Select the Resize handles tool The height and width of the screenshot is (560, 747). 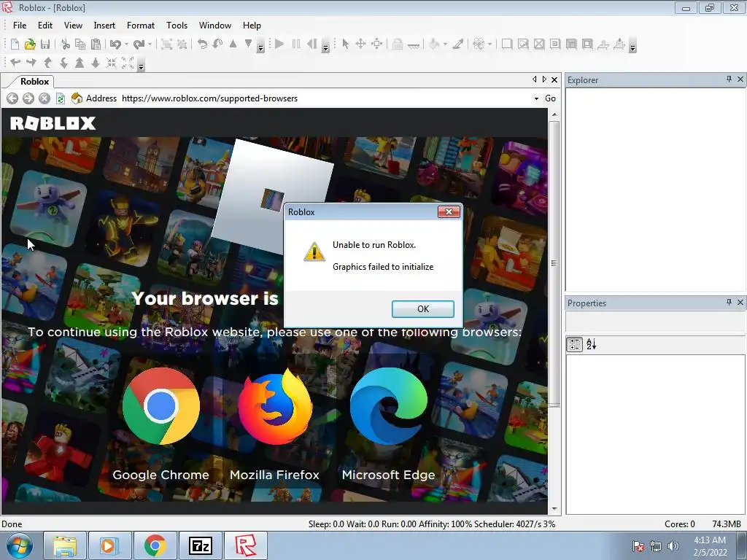pyautogui.click(x=377, y=44)
